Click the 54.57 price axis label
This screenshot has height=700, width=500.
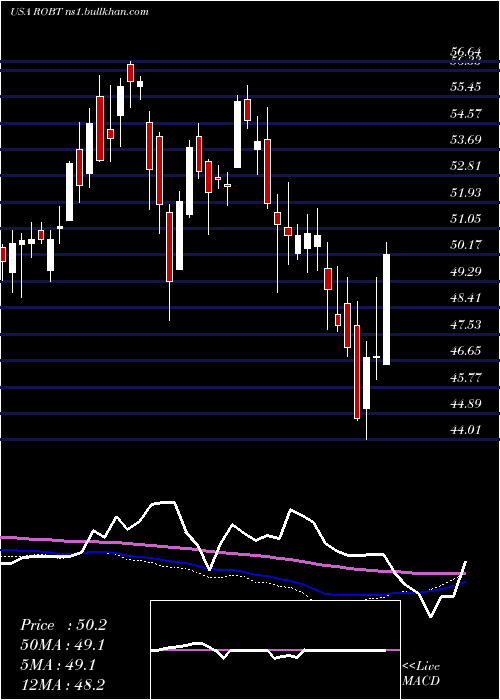[x=466, y=113]
